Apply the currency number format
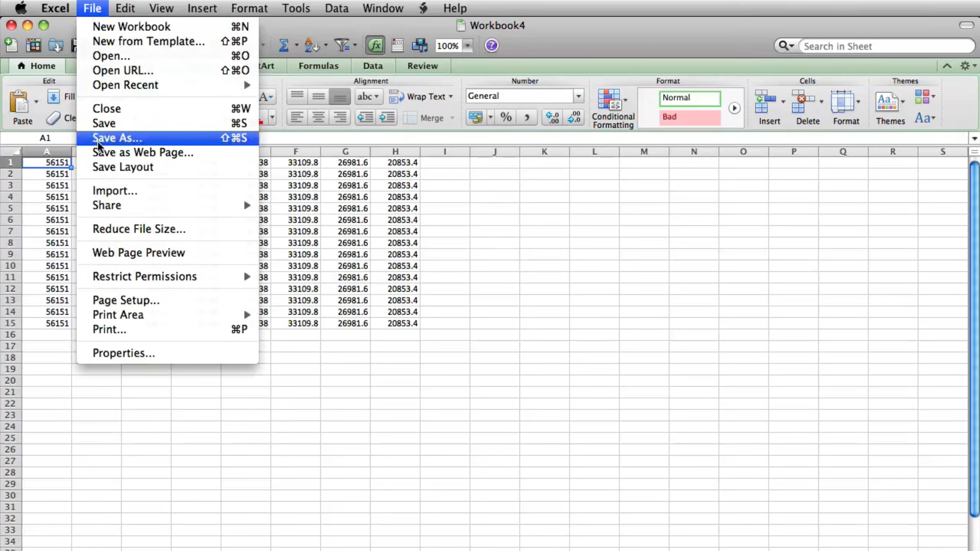980x551 pixels. coord(475,117)
